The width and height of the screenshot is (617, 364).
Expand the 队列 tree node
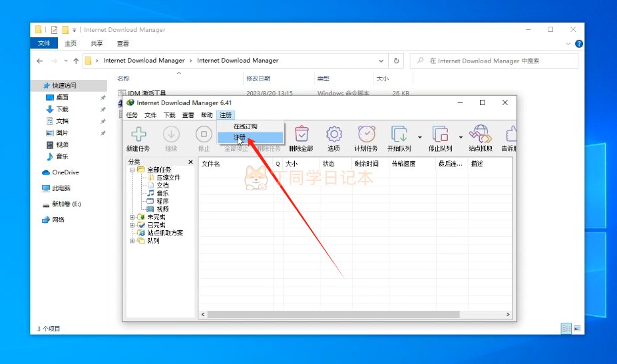[132, 240]
